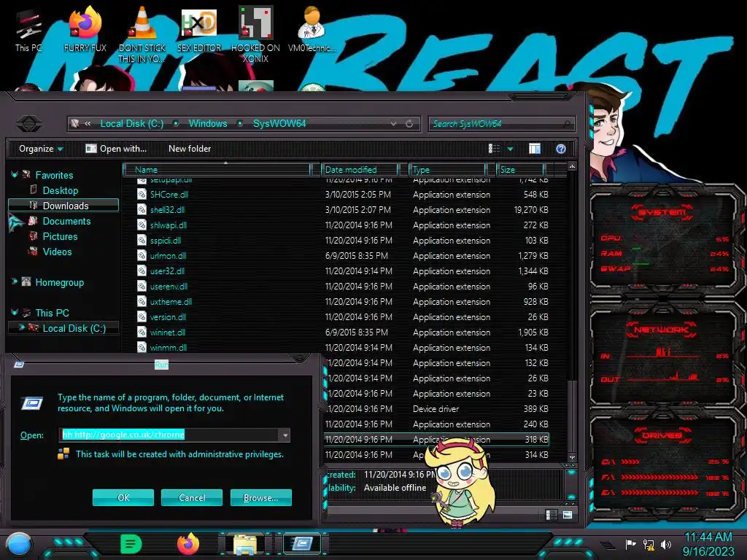The height and width of the screenshot is (560, 747).
Task: Open the FURRY FUX Firefox shortcut
Action: pos(85,29)
